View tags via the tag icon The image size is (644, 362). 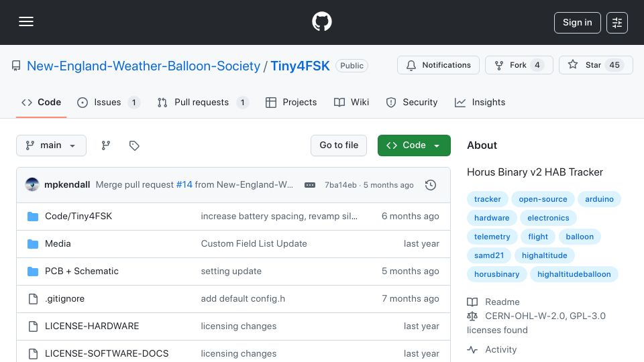click(x=134, y=145)
